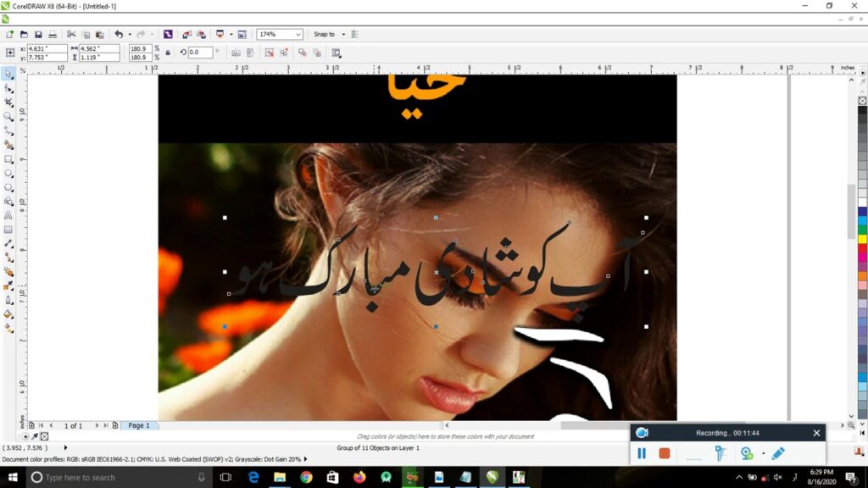
Task: Select the Interactive Fill tool
Action: 8,328
